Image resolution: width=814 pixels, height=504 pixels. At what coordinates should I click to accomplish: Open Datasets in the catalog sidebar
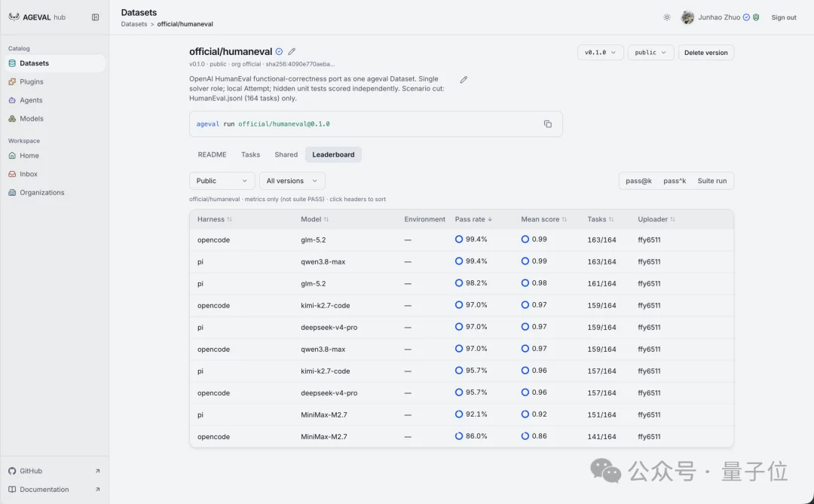54,63
